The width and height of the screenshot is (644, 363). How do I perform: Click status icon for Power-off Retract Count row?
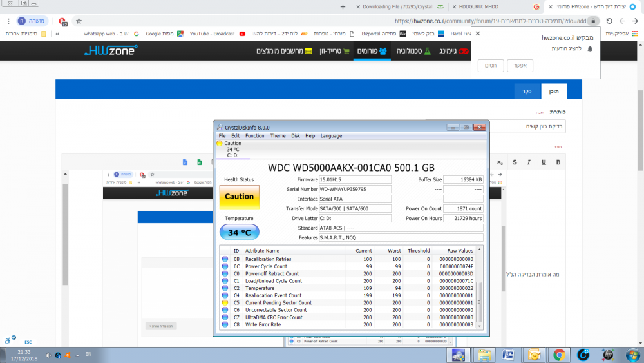225,273
